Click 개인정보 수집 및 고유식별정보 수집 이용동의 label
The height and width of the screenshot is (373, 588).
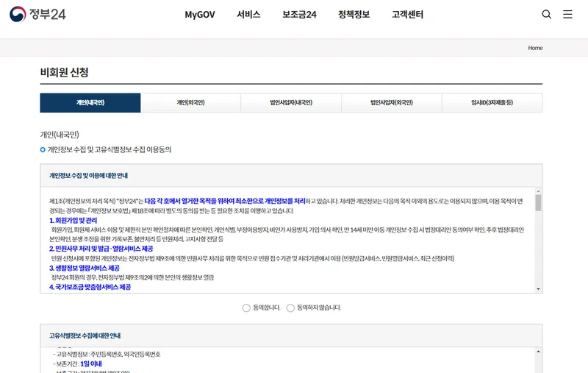(109, 150)
